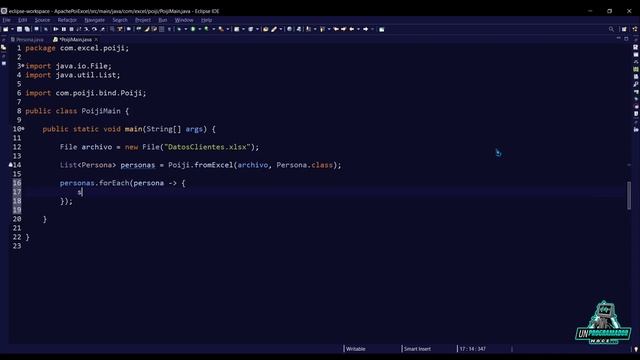Open the Refactor menu
The width and height of the screenshot is (640, 360).
[x=67, y=20]
